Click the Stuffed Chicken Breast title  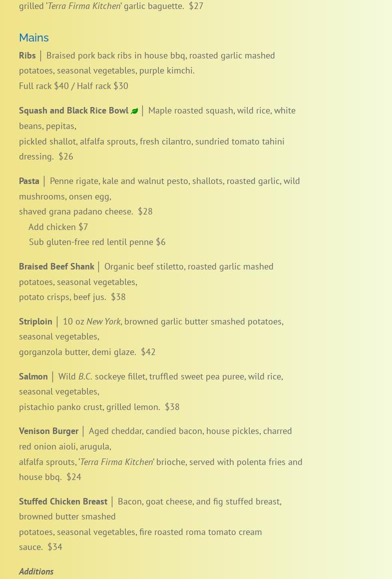[x=63, y=501]
